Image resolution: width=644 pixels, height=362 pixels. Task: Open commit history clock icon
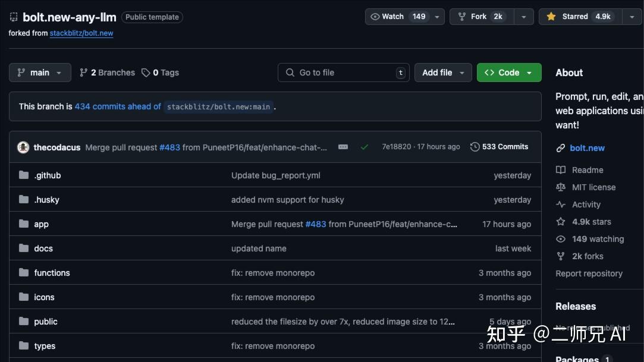475,147
